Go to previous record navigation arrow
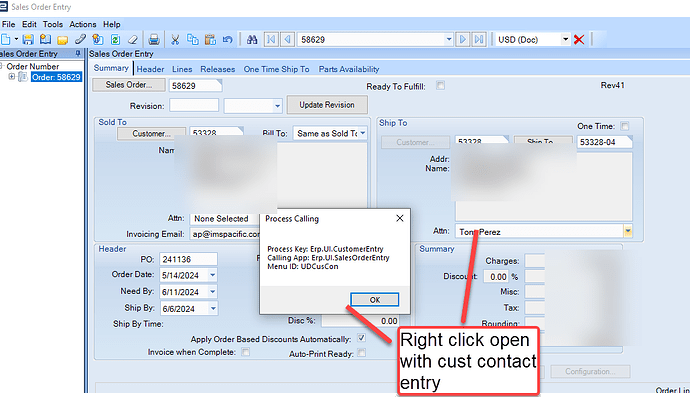The image size is (690, 397). [288, 40]
